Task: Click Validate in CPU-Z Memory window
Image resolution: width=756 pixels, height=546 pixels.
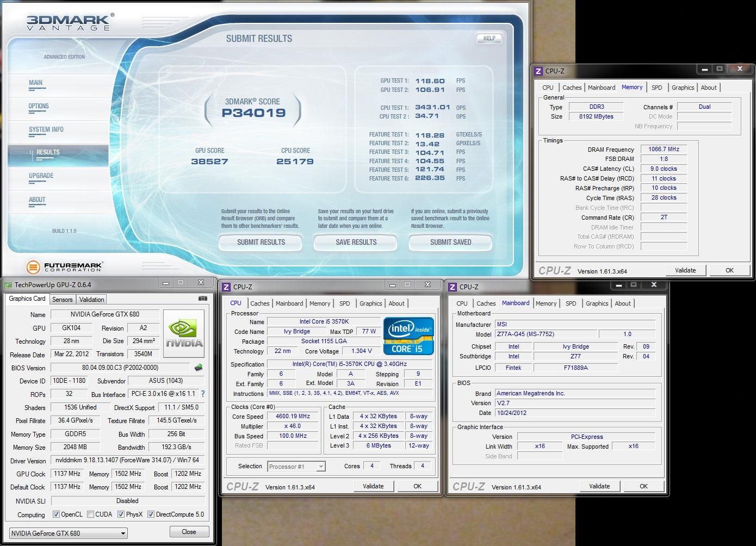Action: [685, 270]
